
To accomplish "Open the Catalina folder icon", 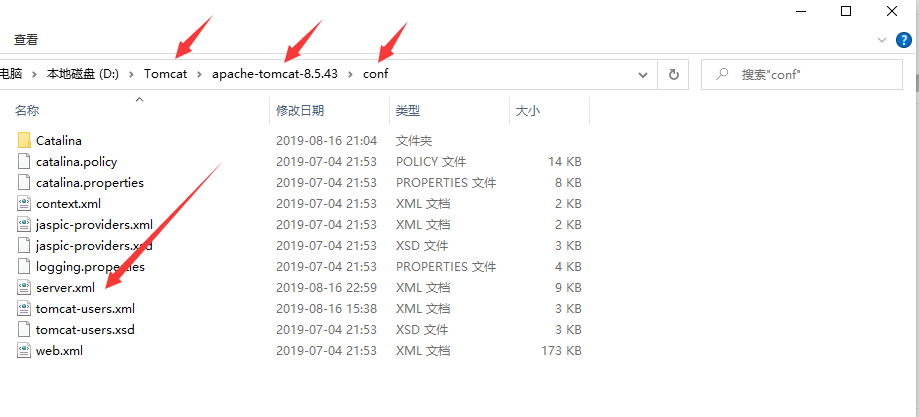I will pos(24,140).
